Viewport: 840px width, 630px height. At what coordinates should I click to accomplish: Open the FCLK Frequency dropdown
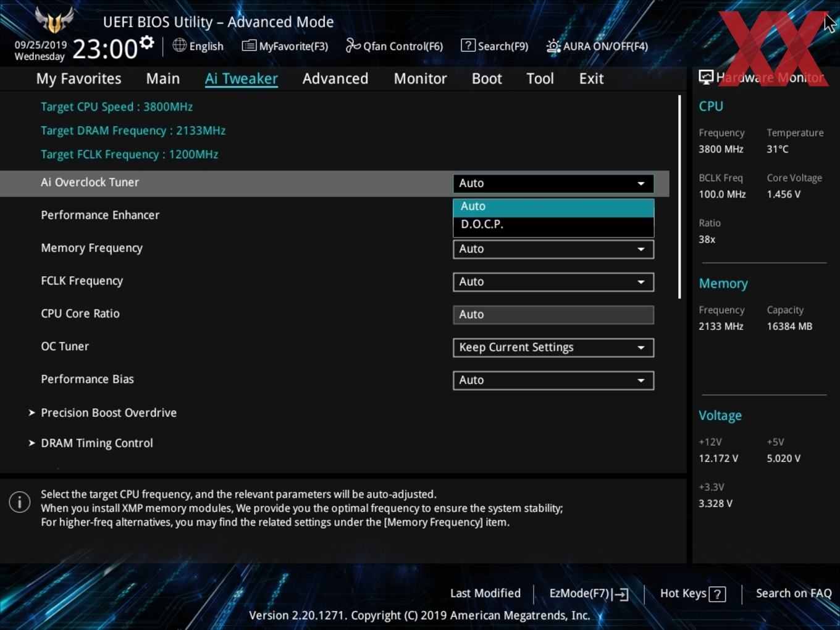553,282
